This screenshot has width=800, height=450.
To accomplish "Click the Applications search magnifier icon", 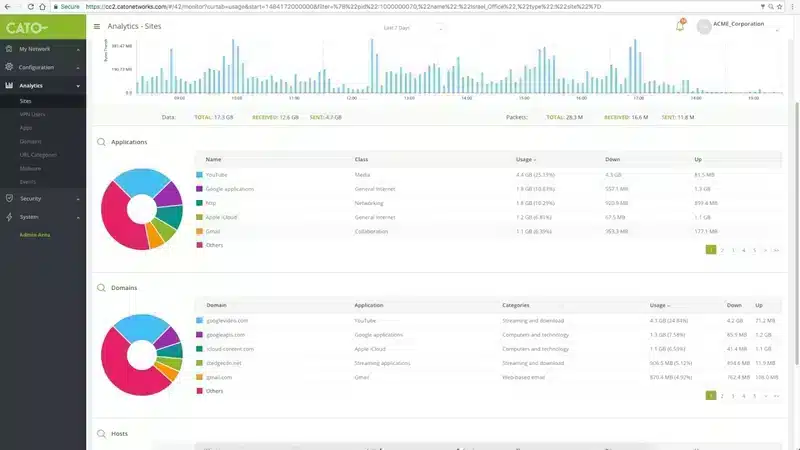I will tap(101, 142).
